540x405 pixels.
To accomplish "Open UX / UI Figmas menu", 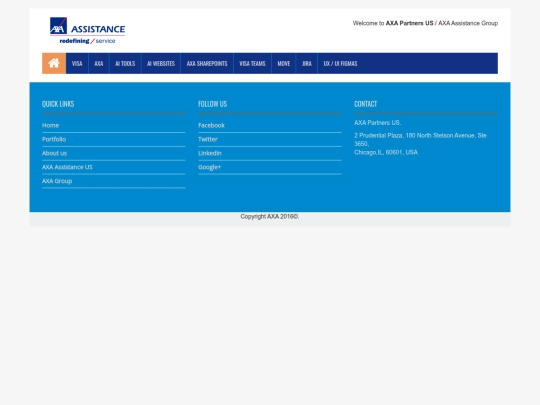I will [340, 63].
